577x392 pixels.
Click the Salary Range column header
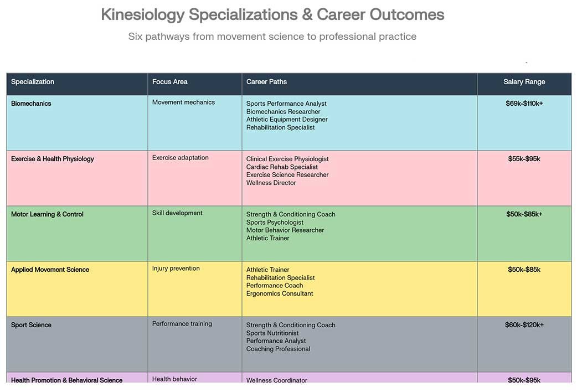click(524, 82)
